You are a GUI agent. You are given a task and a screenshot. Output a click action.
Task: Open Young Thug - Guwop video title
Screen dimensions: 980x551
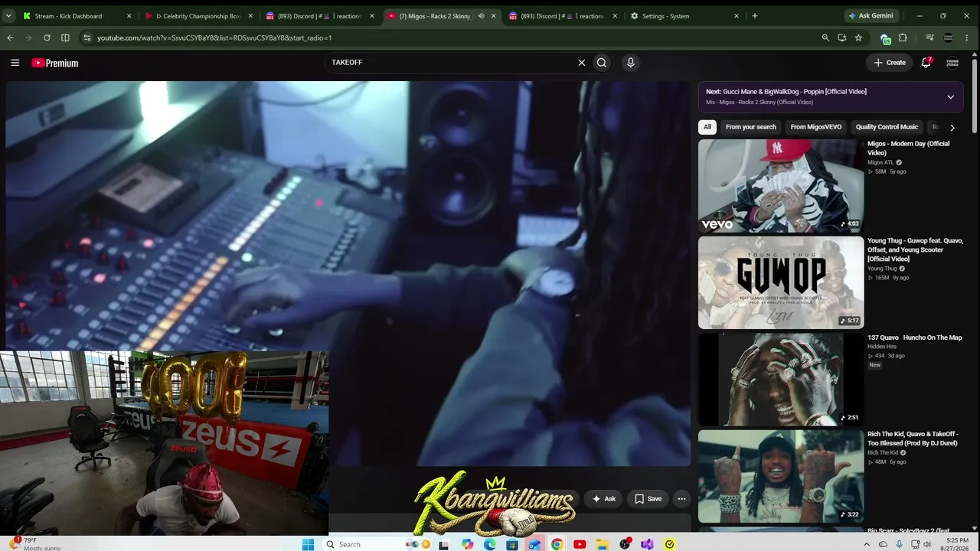click(915, 249)
